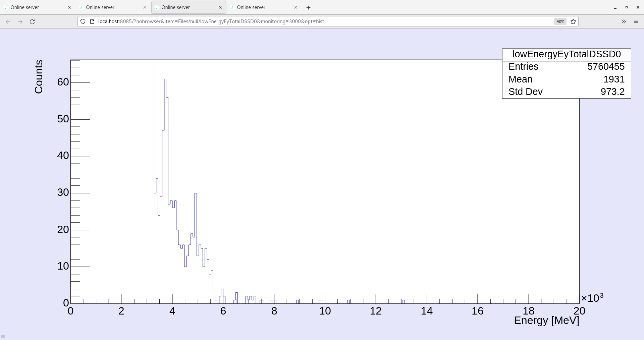Go back to the previous page

click(x=8, y=21)
